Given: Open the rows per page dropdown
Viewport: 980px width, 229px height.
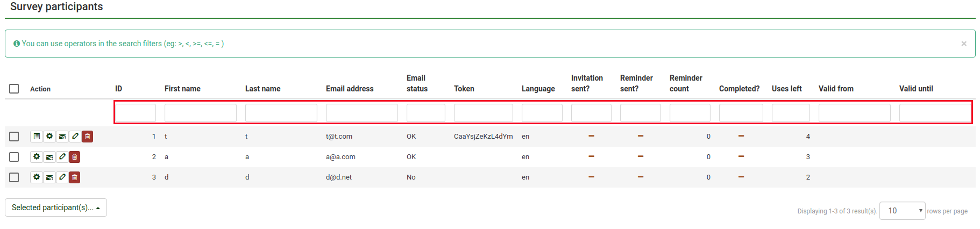Looking at the screenshot, I should 902,211.
